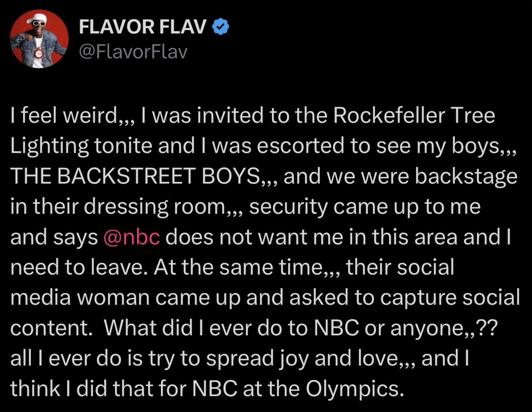Select the words "THE BACKSTREET BOYS"
532x412 pixels.
click(x=135, y=176)
